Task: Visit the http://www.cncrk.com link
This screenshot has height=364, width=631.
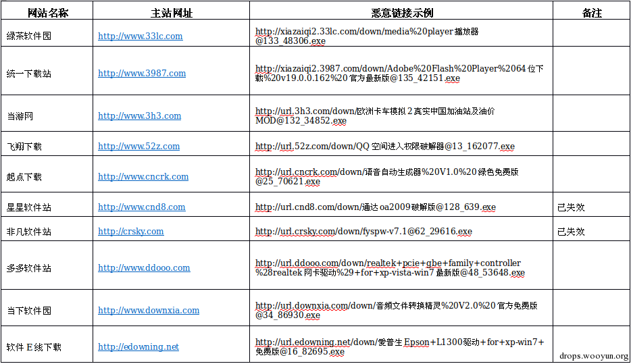Action: point(143,176)
